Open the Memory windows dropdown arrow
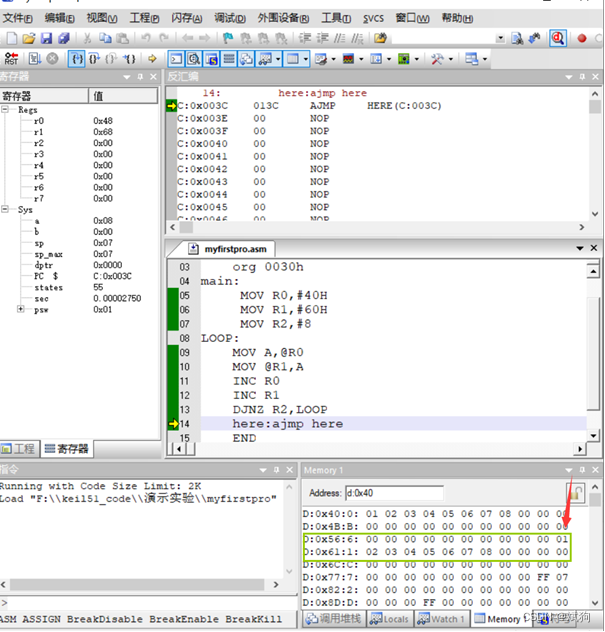 pos(306,59)
